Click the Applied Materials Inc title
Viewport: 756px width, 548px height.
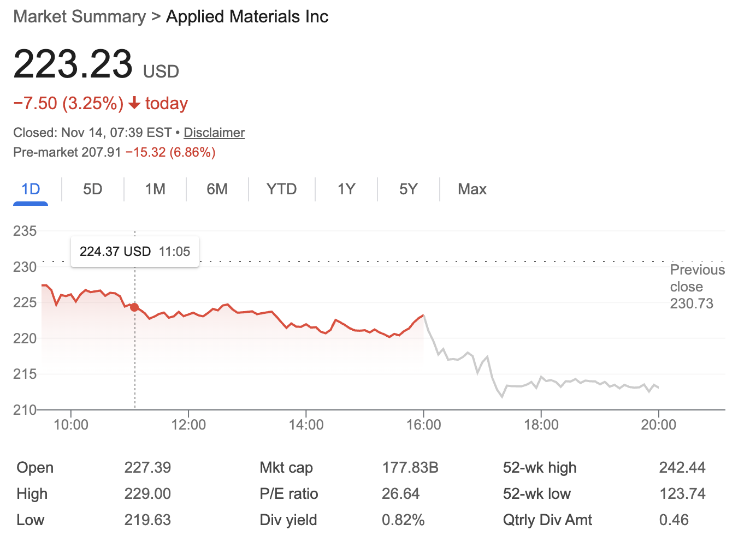click(x=247, y=16)
